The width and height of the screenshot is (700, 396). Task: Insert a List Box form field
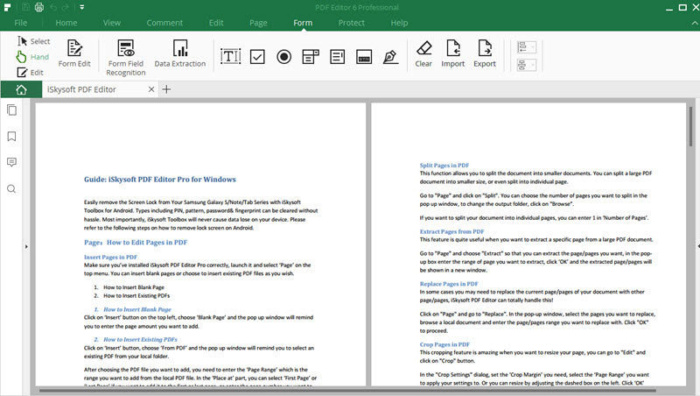click(x=337, y=57)
